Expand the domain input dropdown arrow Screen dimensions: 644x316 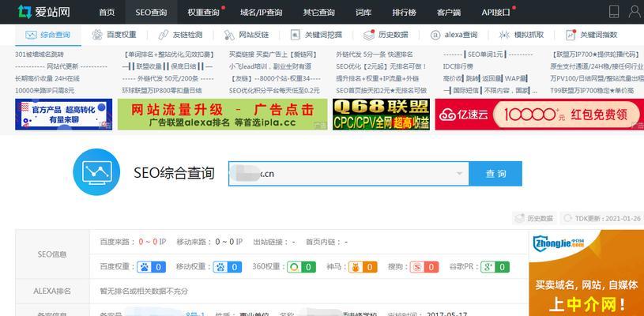point(459,174)
